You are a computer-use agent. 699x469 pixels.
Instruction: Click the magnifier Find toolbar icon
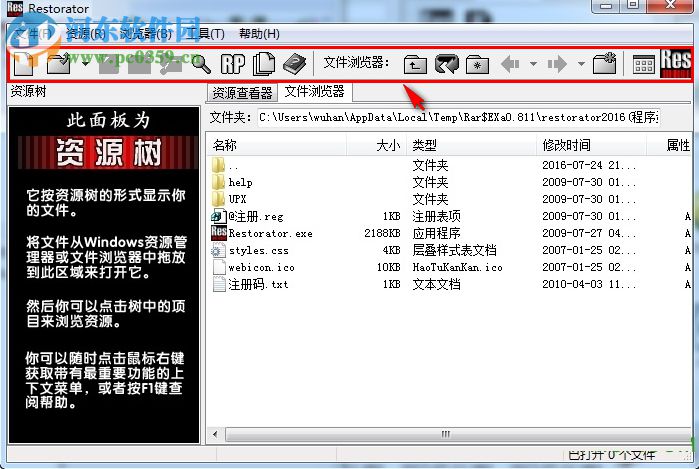201,64
